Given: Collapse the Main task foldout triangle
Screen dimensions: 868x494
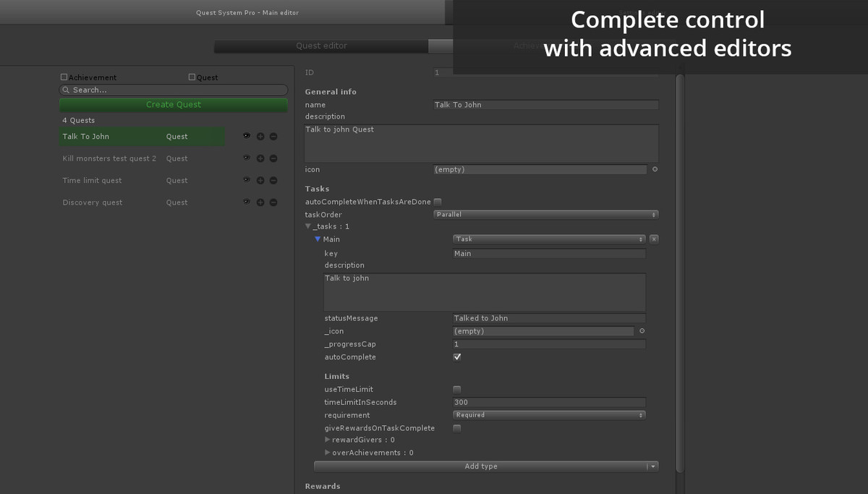Looking at the screenshot, I should coord(318,239).
